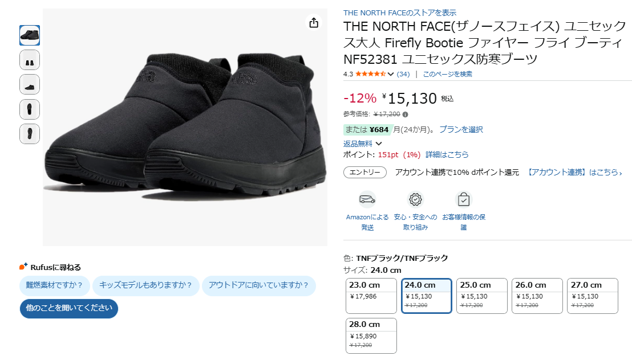The height and width of the screenshot is (364, 632).
Task: Click the star rating icons
Action: [x=370, y=74]
